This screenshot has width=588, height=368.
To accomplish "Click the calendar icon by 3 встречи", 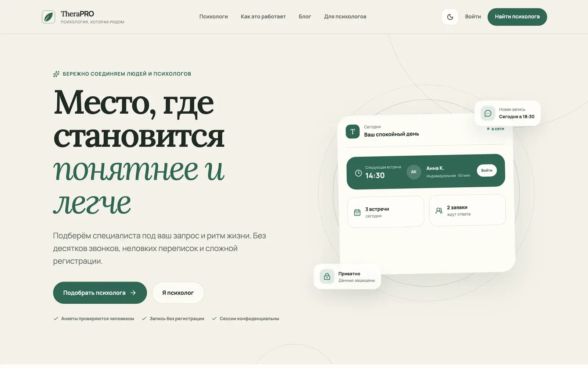I will pyautogui.click(x=357, y=212).
